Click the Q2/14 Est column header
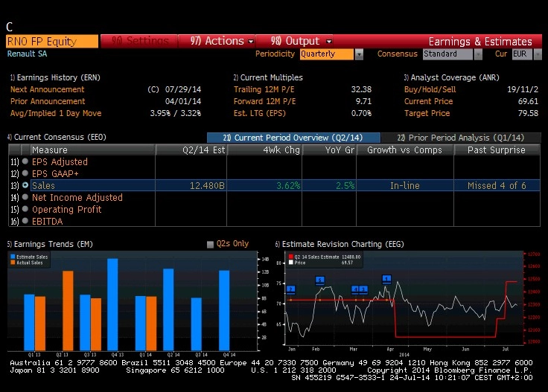This screenshot has height=392, width=548. (191, 150)
